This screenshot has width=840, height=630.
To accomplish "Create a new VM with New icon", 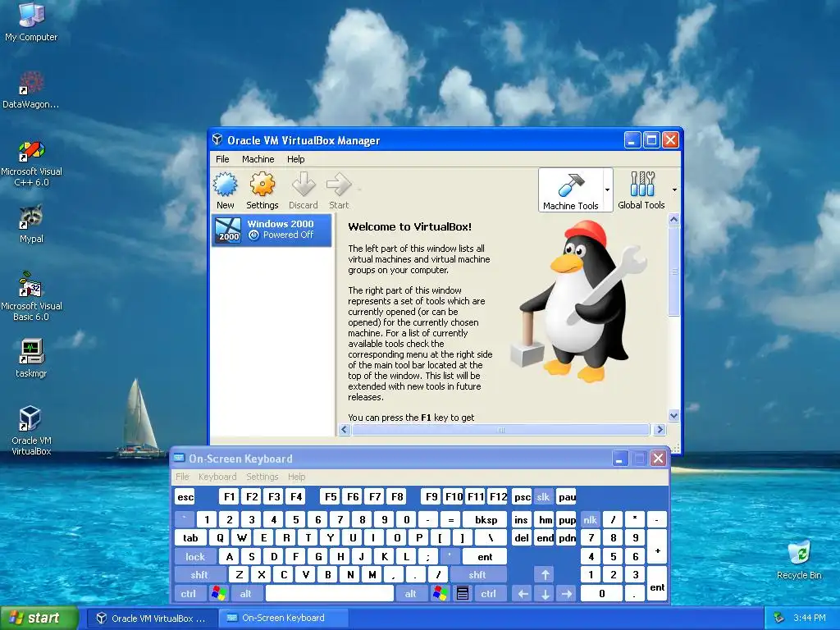I will pyautogui.click(x=225, y=190).
